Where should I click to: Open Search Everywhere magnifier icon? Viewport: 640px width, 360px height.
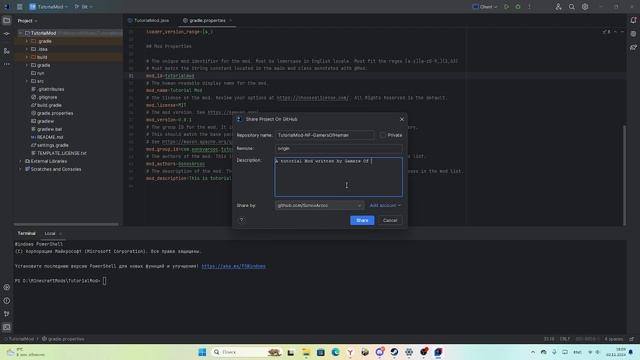coord(572,7)
